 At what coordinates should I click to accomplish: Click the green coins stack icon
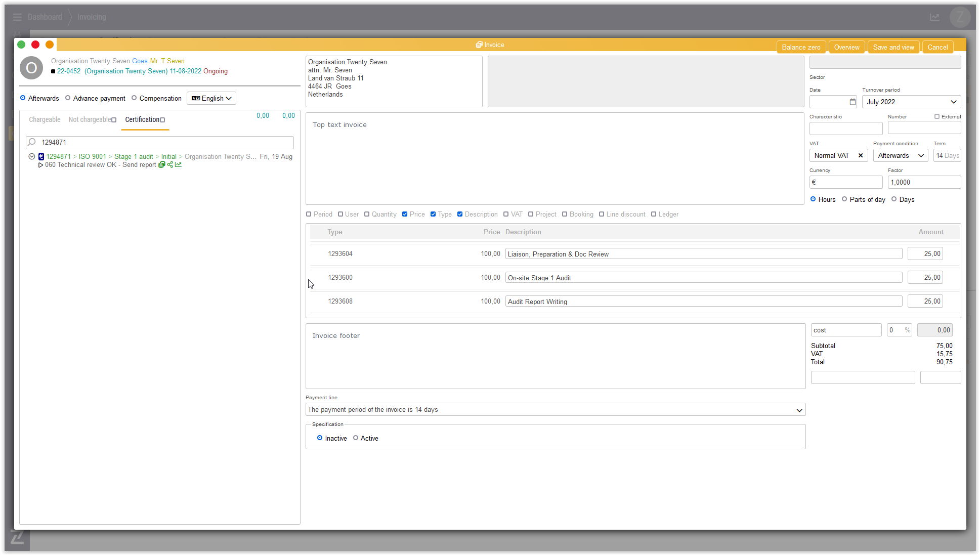(x=161, y=165)
